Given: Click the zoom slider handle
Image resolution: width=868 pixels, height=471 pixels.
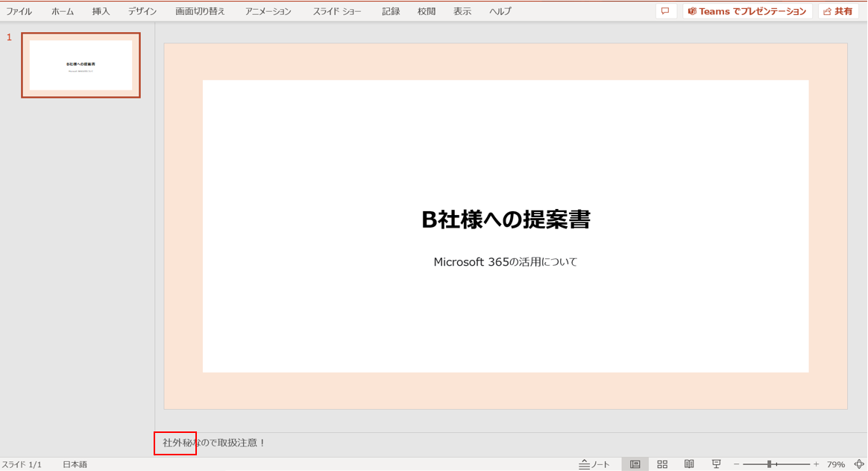Looking at the screenshot, I should click(x=770, y=464).
